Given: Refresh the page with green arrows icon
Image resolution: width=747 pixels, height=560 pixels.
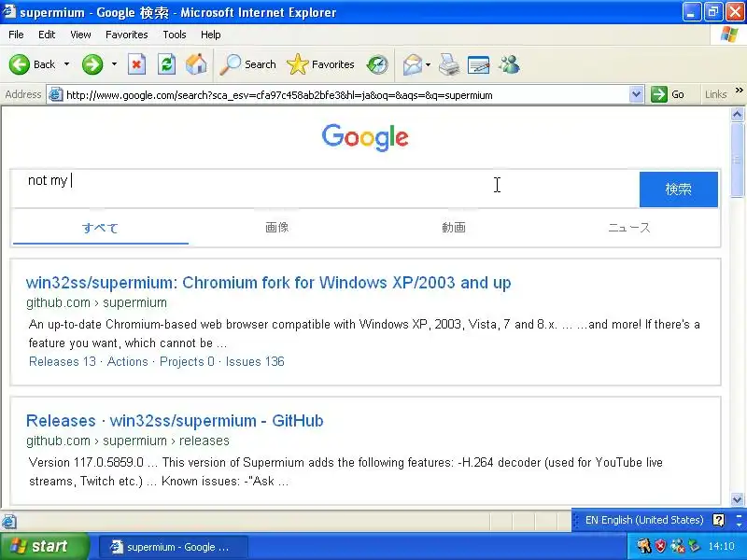Looking at the screenshot, I should 167,64.
